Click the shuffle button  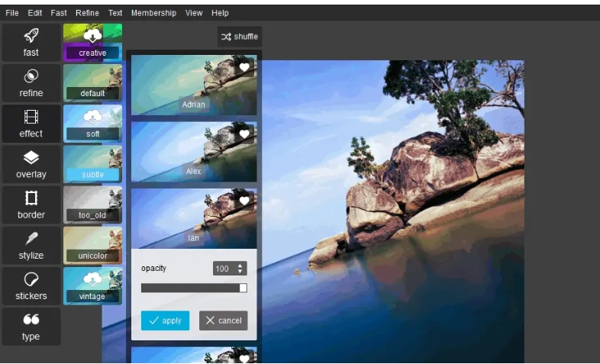tap(240, 37)
